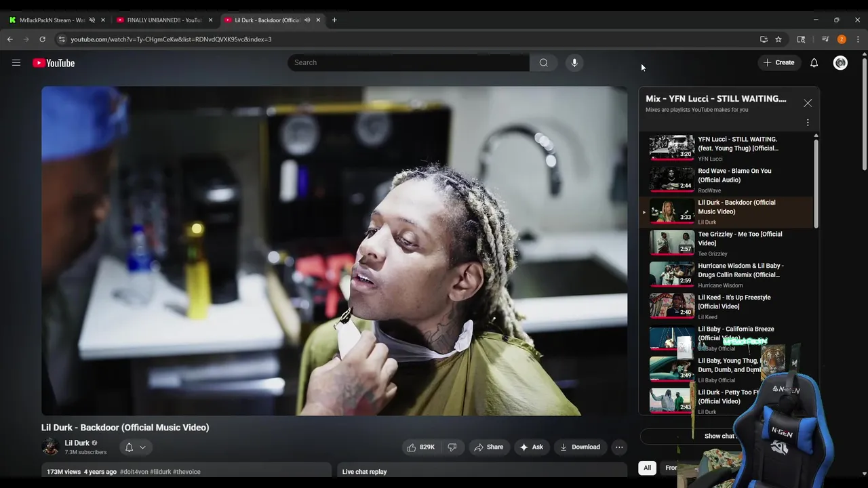Click the Lil Durk video player

[334, 251]
